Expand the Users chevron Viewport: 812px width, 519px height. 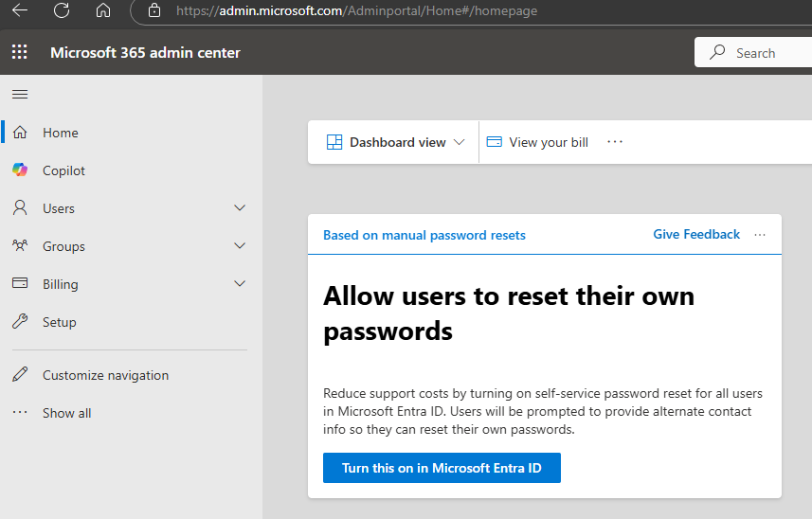[x=240, y=208]
